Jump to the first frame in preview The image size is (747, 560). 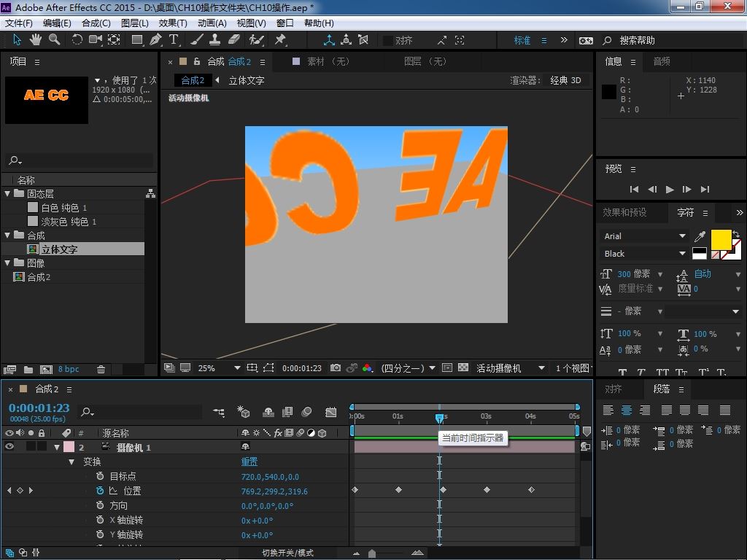point(634,190)
